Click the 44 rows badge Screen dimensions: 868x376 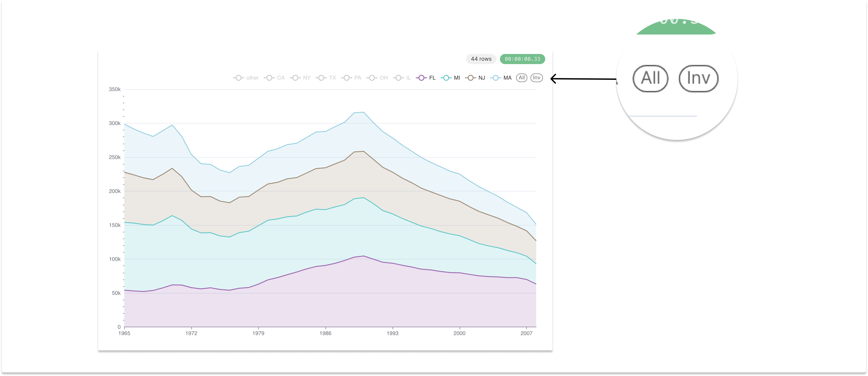(481, 59)
